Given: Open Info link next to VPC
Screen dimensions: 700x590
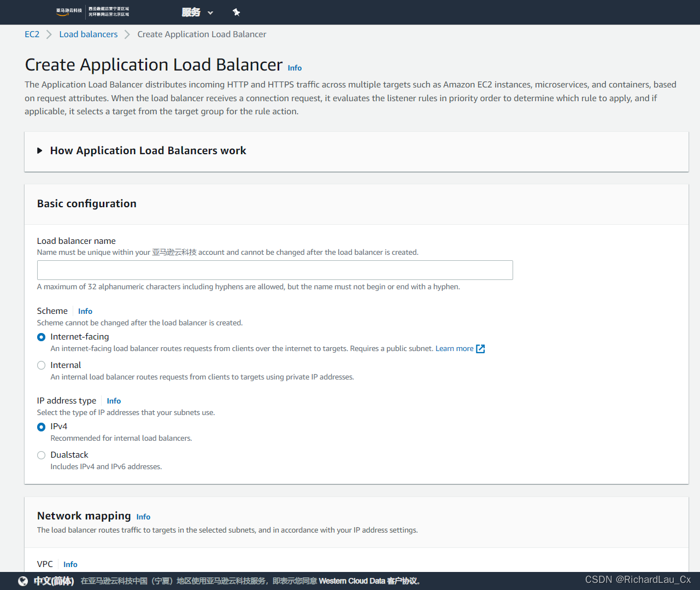Looking at the screenshot, I should (70, 564).
